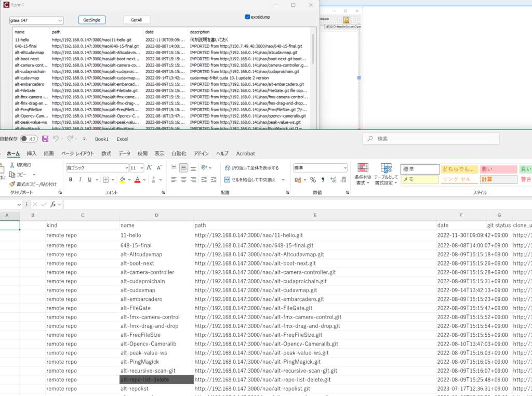Click the Save icon in Excel title bar
532x396 pixels.
pyautogui.click(x=45, y=139)
